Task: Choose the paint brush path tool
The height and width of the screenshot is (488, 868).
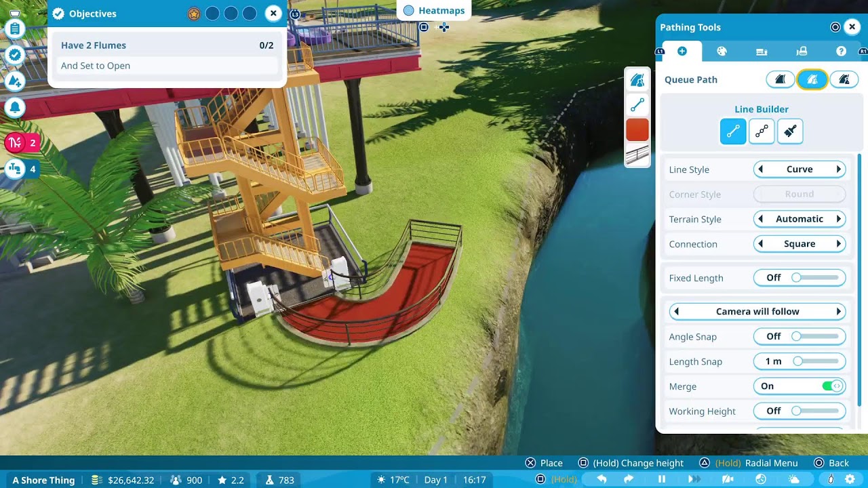Action: point(790,131)
